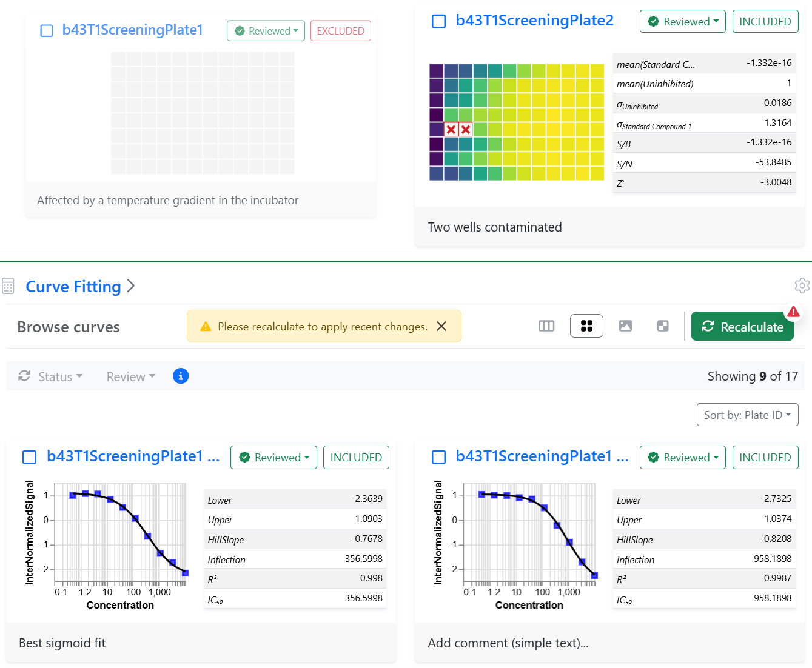Toggle the EXCLUDED badge on ScreeningPlate1
The image size is (812, 668).
340,31
